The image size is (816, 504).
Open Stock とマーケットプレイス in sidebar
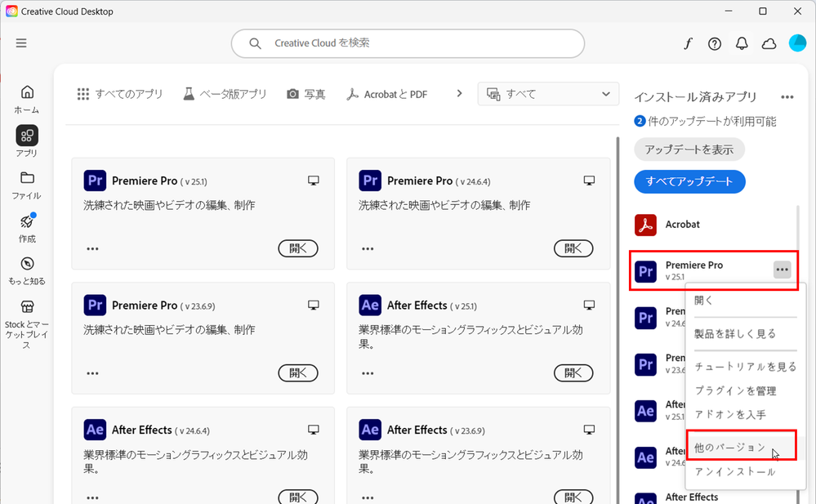[x=27, y=324]
